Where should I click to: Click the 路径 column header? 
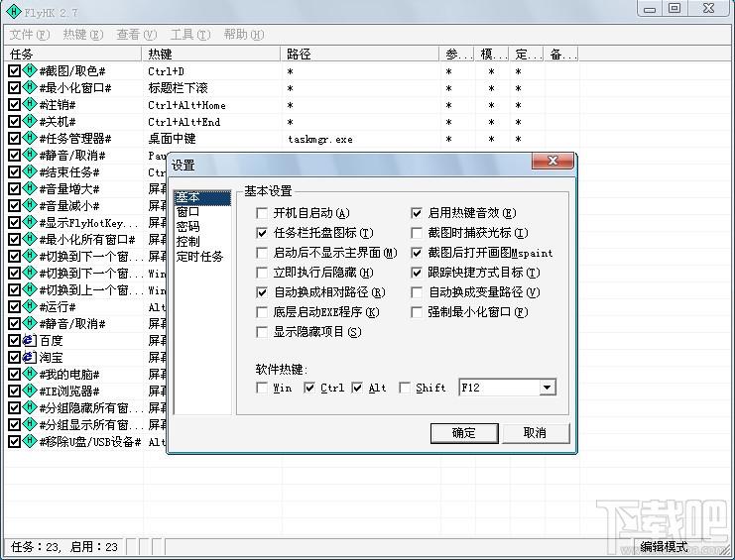(360, 55)
